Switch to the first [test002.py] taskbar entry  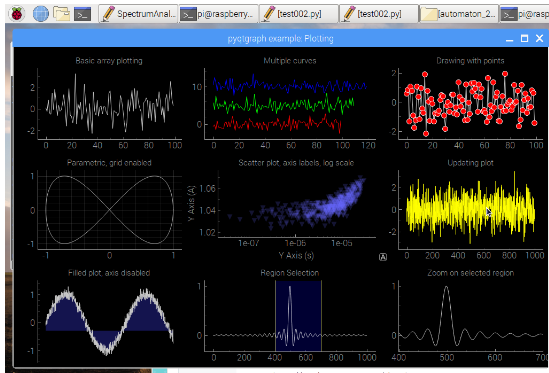tap(299, 14)
